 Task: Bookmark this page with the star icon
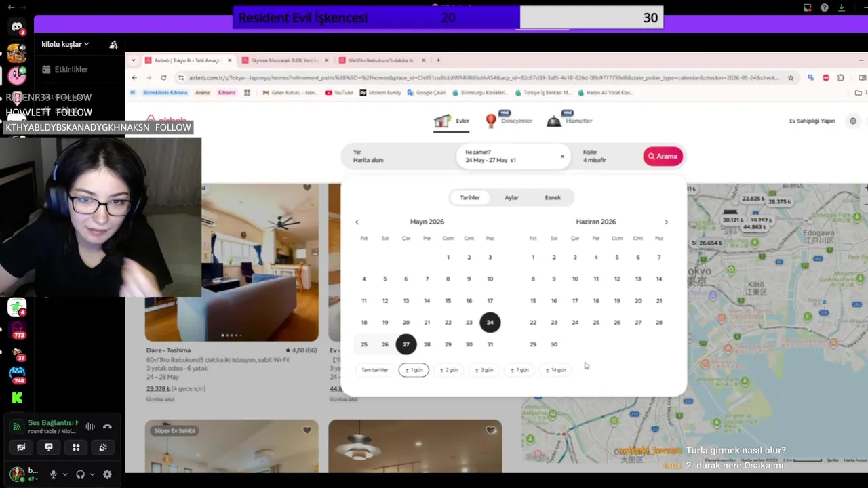tap(791, 78)
